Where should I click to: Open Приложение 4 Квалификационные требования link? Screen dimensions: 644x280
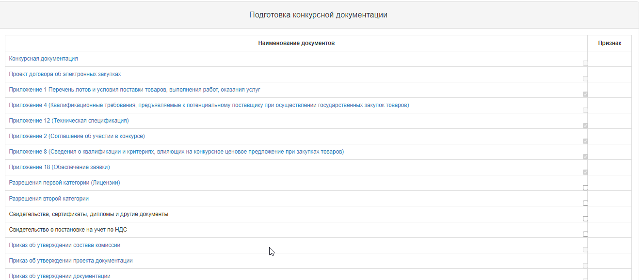[x=209, y=105]
